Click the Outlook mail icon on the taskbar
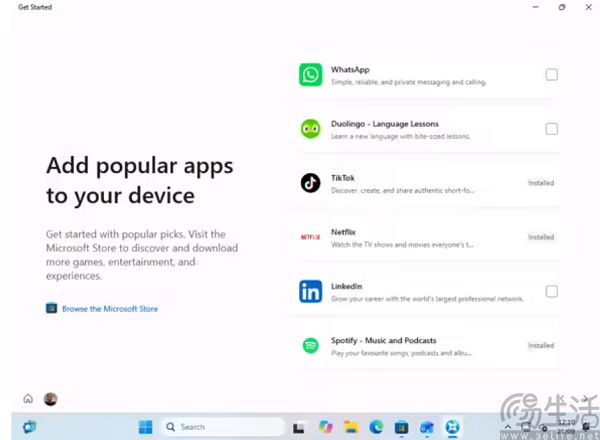600x440 pixels. pyautogui.click(x=427, y=427)
